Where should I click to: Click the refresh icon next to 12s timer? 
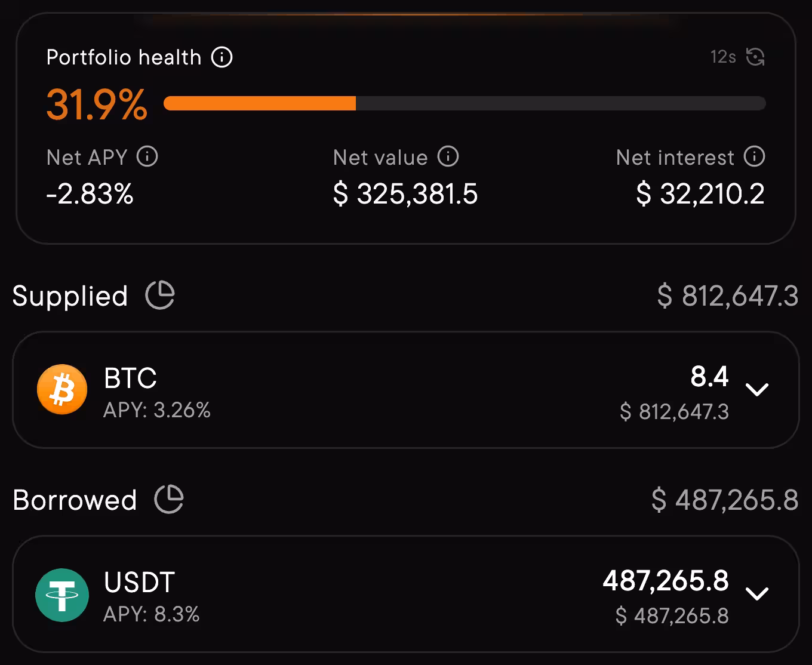(x=756, y=57)
